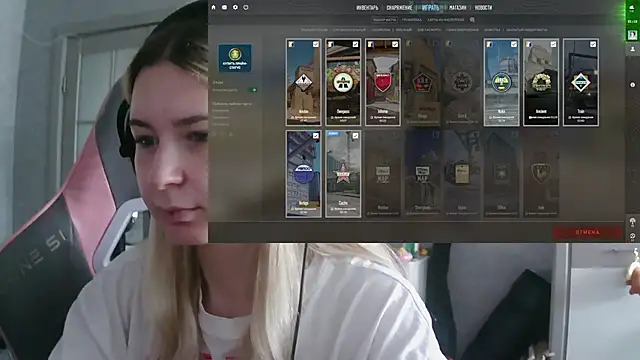Uncheck the Cache map checkbox
The image size is (640, 360).
355,136
